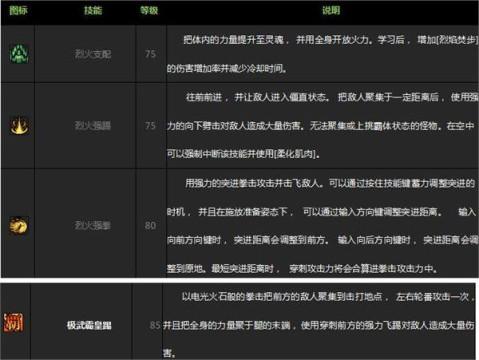Image resolution: width=479 pixels, height=360 pixels.
Task: Select the red 极武霸皇踢 skill icon
Action: click(x=14, y=322)
